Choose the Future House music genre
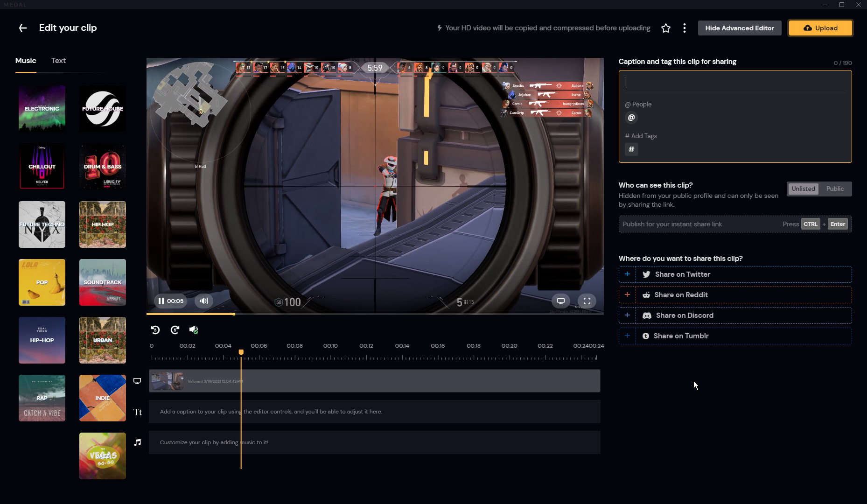Viewport: 867px width, 504px height. (103, 109)
